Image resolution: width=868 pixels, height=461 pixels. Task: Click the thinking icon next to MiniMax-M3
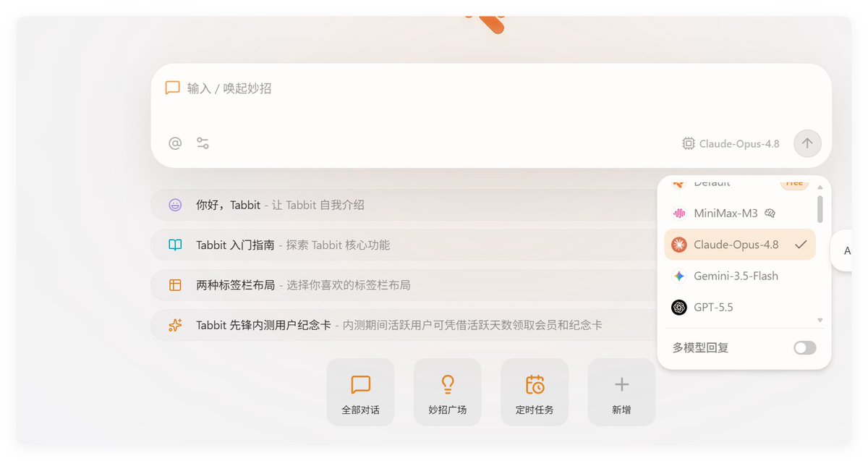[x=770, y=213]
